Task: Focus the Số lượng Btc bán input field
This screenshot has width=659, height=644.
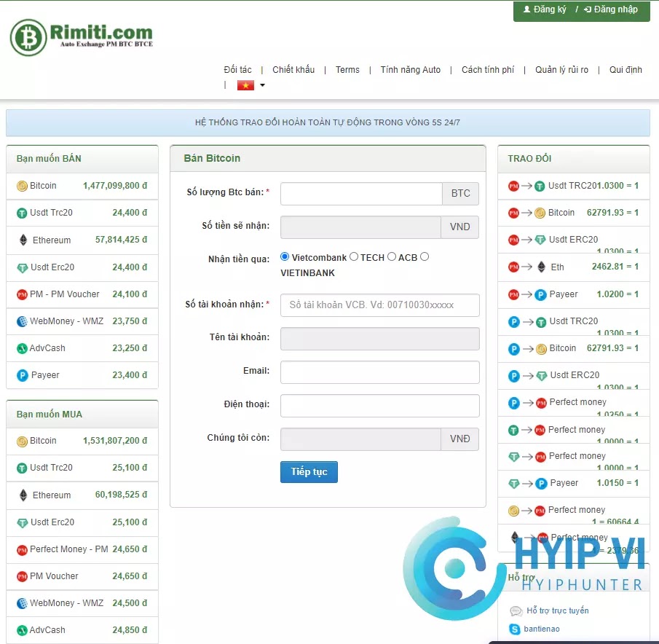Action: pyautogui.click(x=361, y=193)
